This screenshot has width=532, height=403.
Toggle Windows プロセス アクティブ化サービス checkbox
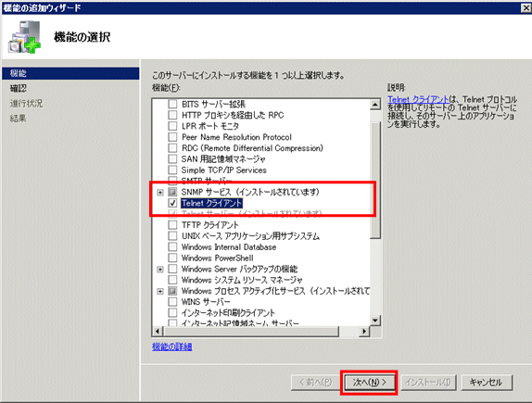click(172, 291)
